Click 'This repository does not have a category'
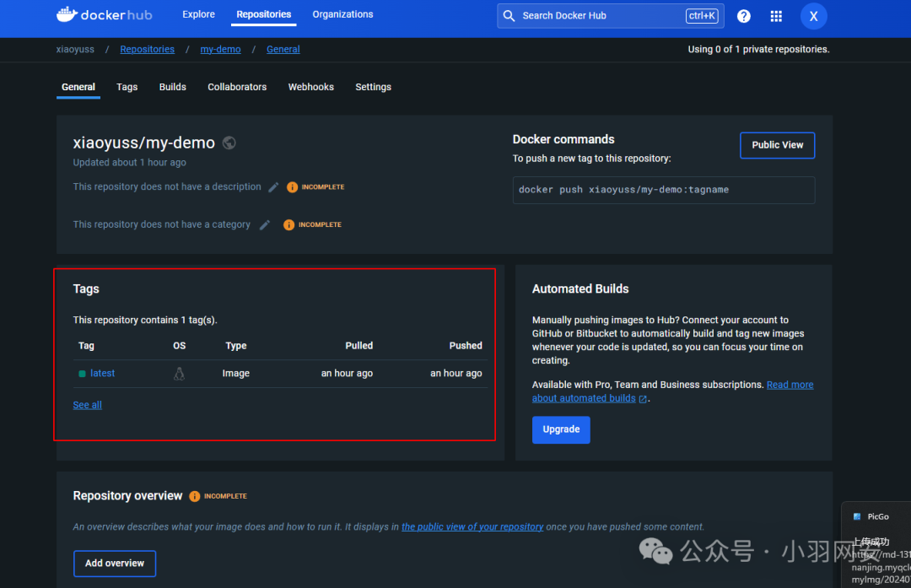 click(161, 224)
